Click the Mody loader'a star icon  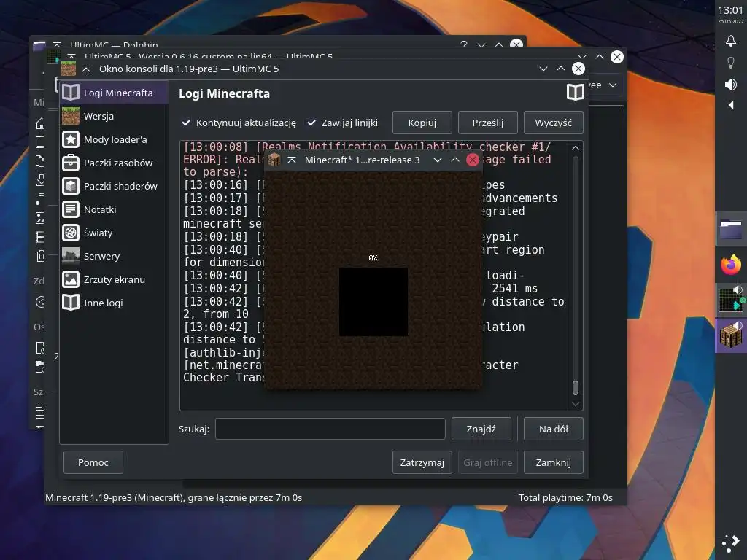point(71,139)
